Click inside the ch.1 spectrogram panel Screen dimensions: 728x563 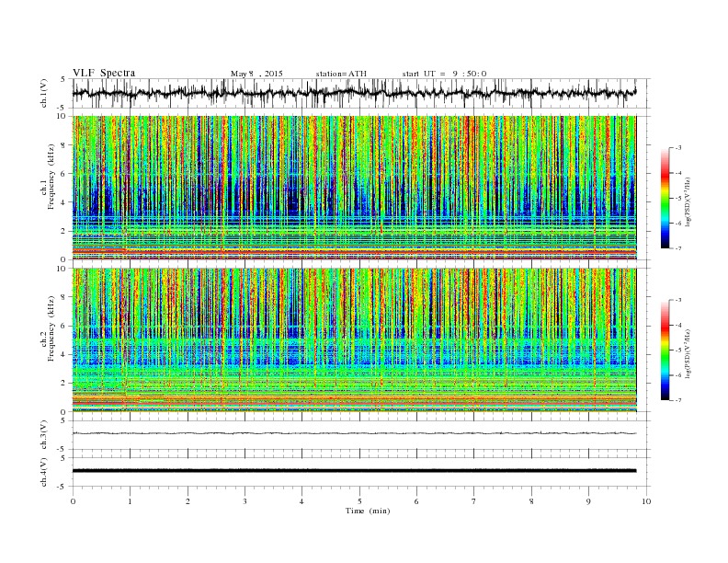pos(354,188)
